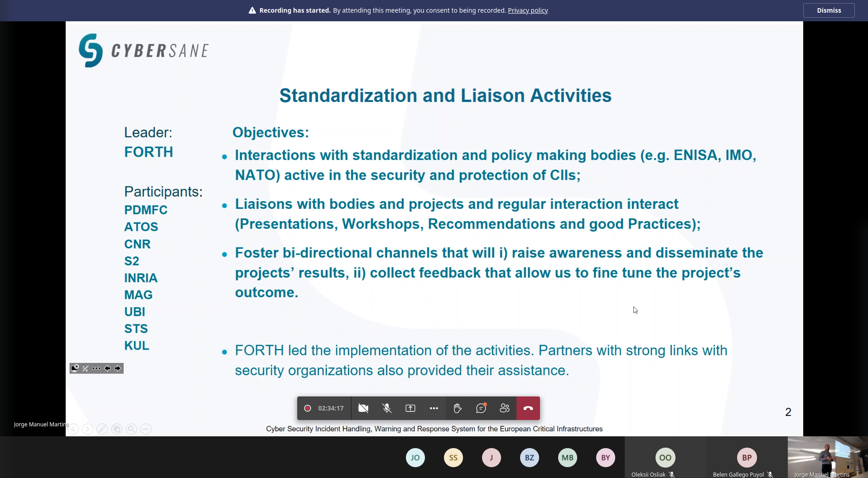The width and height of the screenshot is (868, 478).
Task: Hang up the call
Action: [528, 408]
